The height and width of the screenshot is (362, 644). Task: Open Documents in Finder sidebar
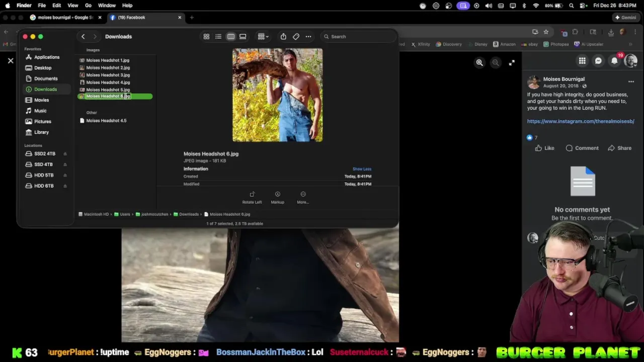coord(45,78)
